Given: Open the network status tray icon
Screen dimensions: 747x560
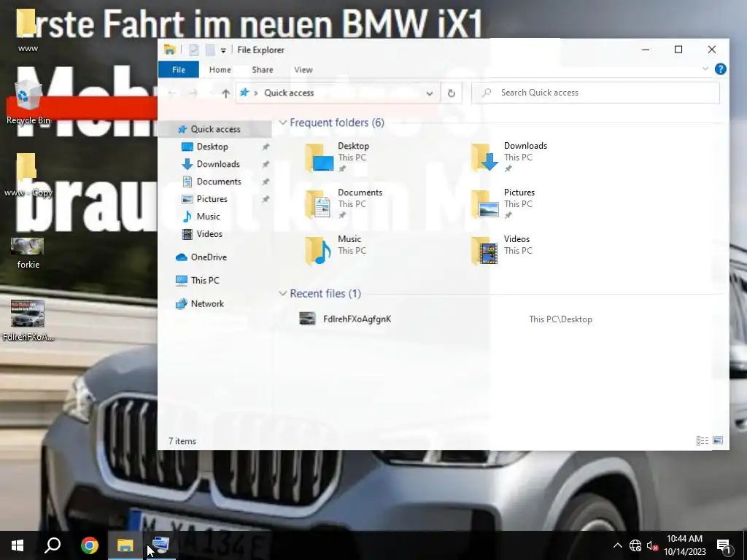Looking at the screenshot, I should click(635, 545).
